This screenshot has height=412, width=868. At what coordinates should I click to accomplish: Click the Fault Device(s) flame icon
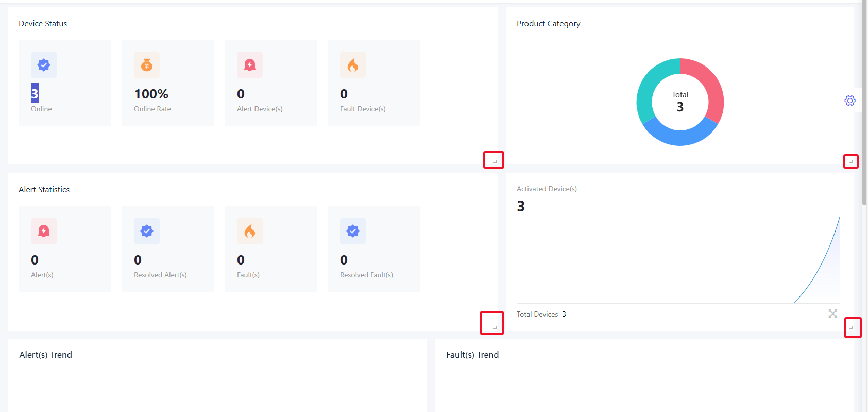point(353,65)
